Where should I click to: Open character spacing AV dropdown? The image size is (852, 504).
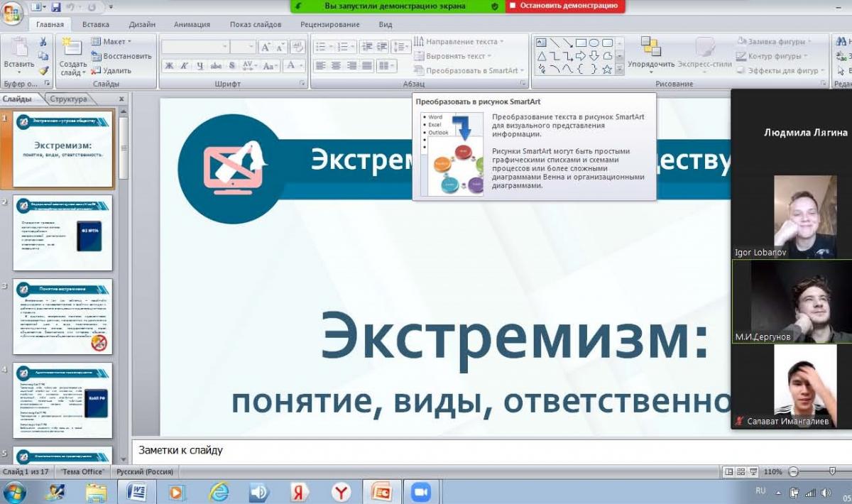pyautogui.click(x=249, y=66)
